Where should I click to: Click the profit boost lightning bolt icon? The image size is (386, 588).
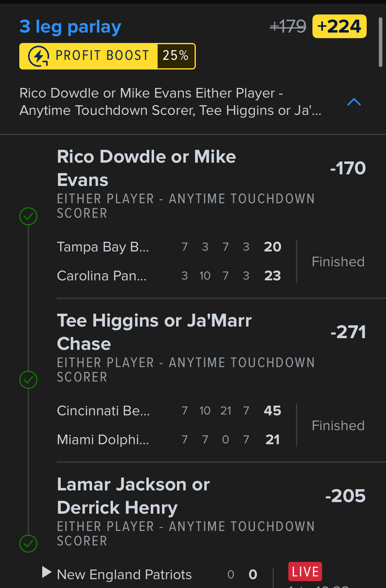point(39,56)
